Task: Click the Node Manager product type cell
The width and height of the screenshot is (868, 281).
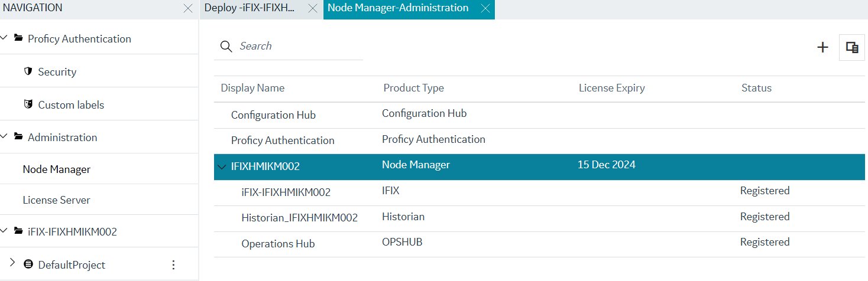Action: pyautogui.click(x=416, y=165)
